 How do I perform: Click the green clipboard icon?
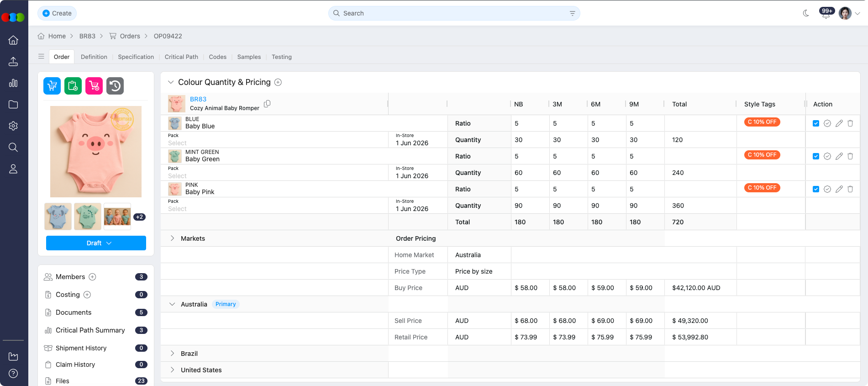(73, 86)
